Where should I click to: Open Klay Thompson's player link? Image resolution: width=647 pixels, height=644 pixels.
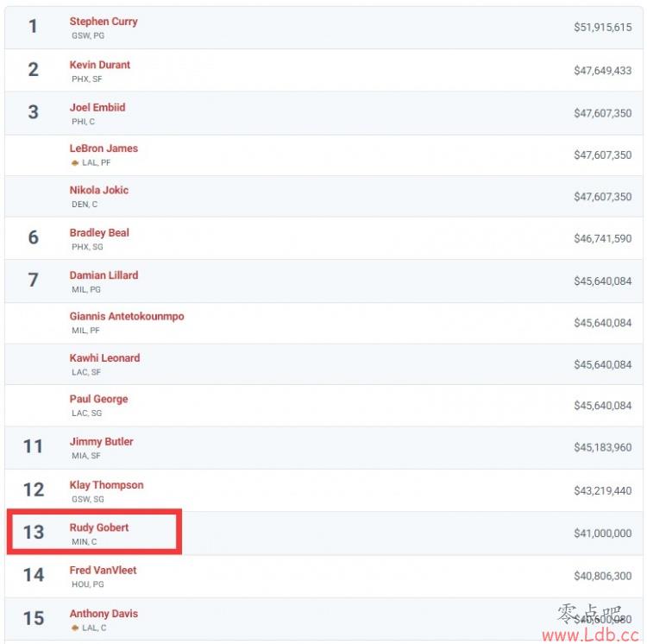(x=106, y=485)
